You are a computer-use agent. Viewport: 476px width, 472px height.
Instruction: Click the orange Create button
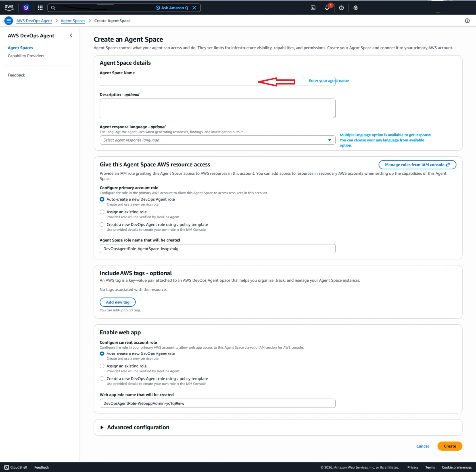(450, 446)
